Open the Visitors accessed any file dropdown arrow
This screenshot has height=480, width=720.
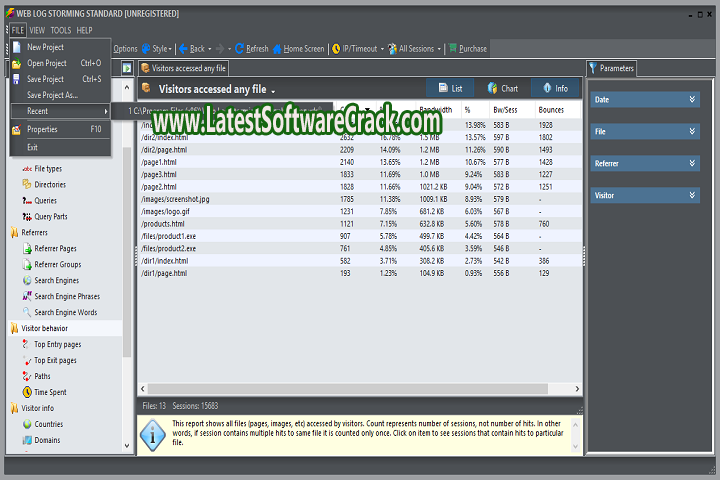click(273, 91)
